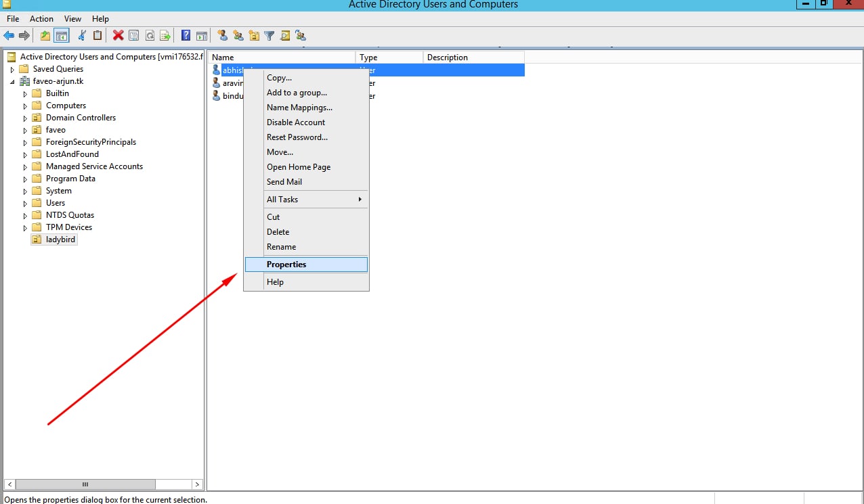864x504 pixels.
Task: Expand the Saved Queries tree node
Action: pyautogui.click(x=12, y=70)
